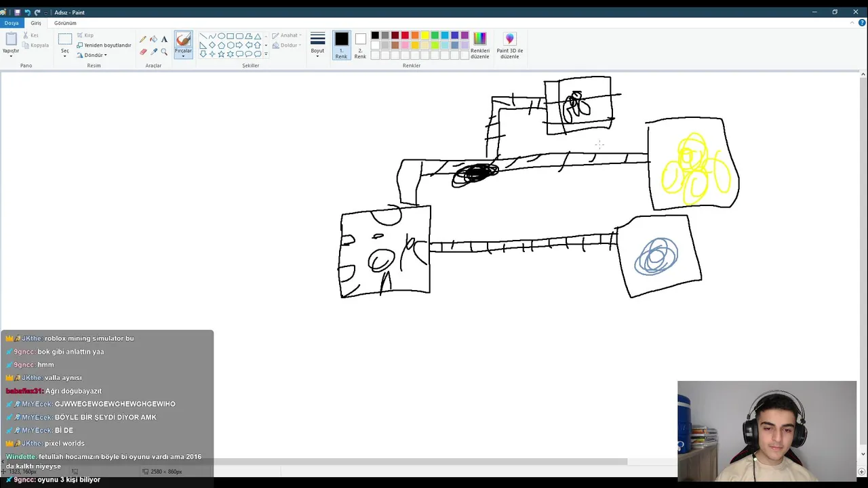Viewport: 868px width, 488px height.
Task: Click the vertical scrollbar down arrow
Action: [863, 454]
